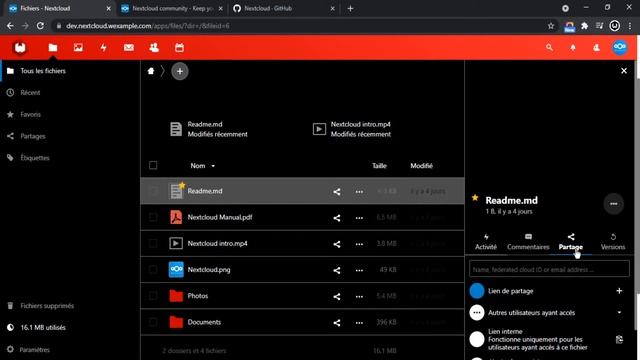Copy the Lien interne to clipboard

click(619, 340)
